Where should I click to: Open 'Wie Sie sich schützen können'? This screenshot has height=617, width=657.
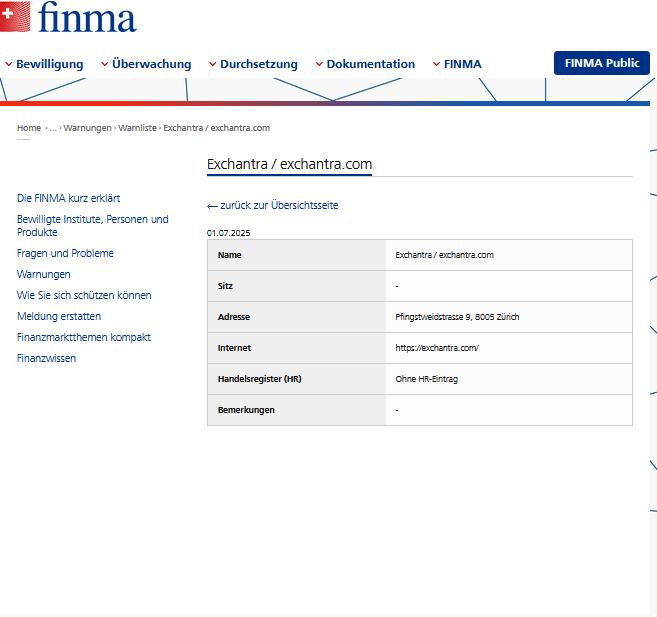pyautogui.click(x=84, y=295)
